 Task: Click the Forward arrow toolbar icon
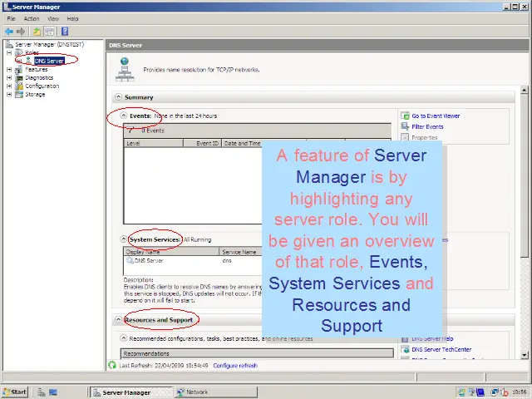(21, 32)
